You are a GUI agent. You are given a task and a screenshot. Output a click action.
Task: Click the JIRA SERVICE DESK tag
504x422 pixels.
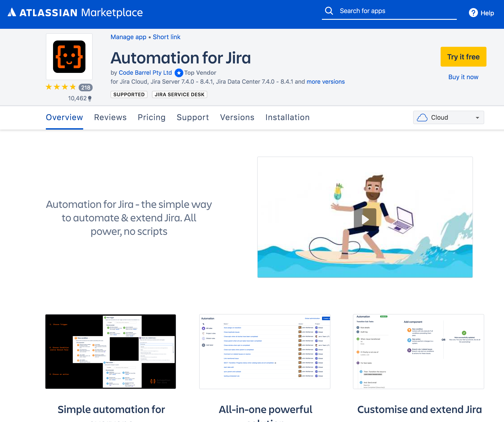coord(180,94)
